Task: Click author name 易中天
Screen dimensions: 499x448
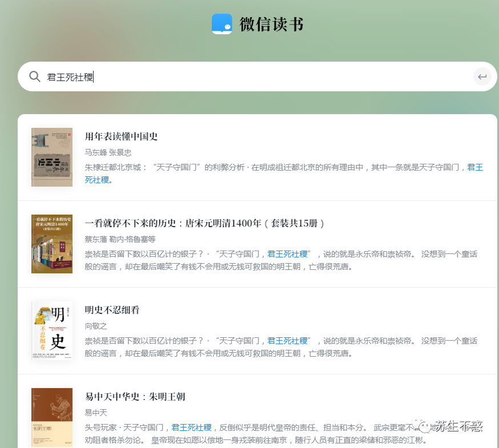Action: click(96, 413)
